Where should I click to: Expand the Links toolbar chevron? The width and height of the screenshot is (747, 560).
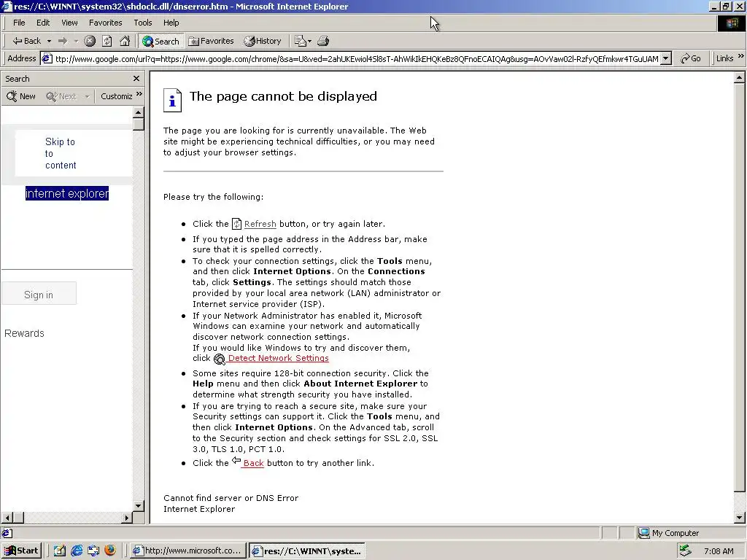tap(741, 56)
